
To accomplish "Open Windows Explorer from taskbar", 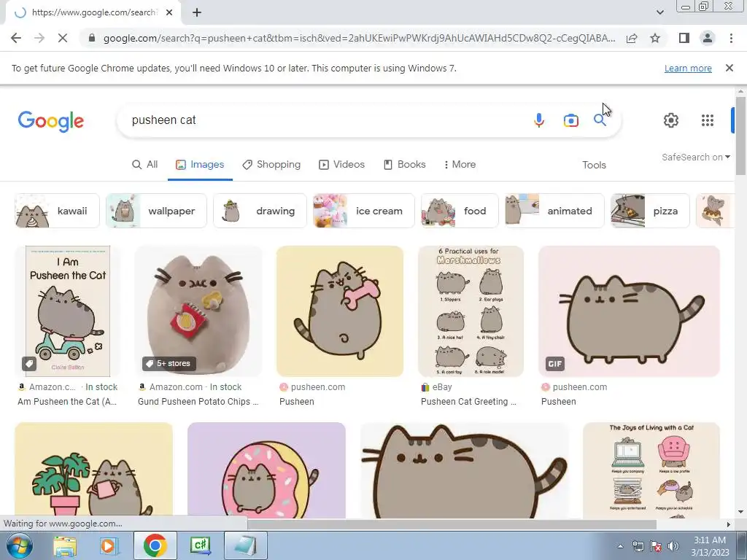I will click(x=65, y=545).
